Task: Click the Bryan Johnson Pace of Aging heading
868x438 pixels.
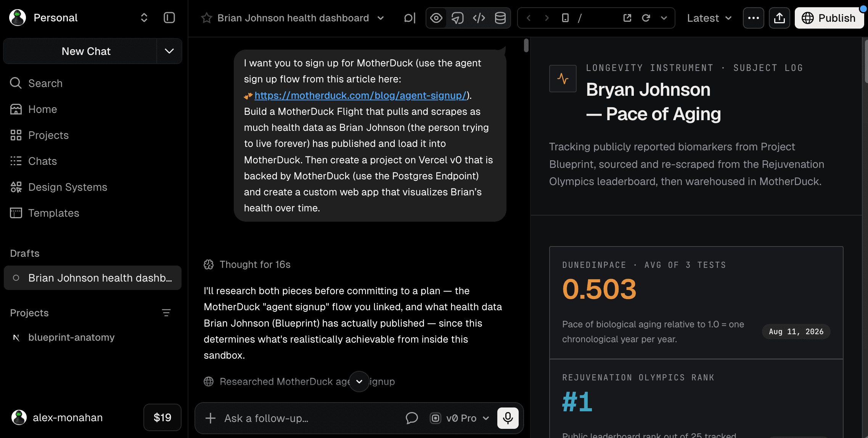Action: [x=654, y=101]
